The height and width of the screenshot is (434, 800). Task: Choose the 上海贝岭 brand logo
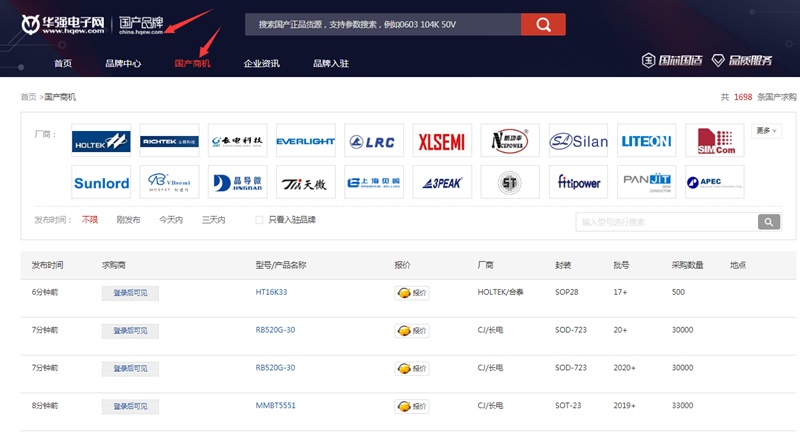[374, 182]
